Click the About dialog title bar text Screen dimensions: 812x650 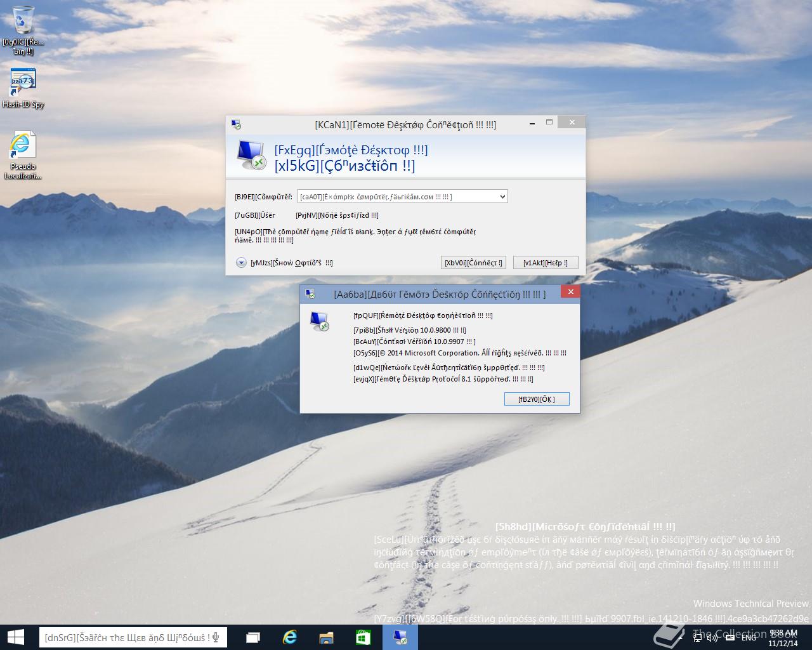point(440,295)
